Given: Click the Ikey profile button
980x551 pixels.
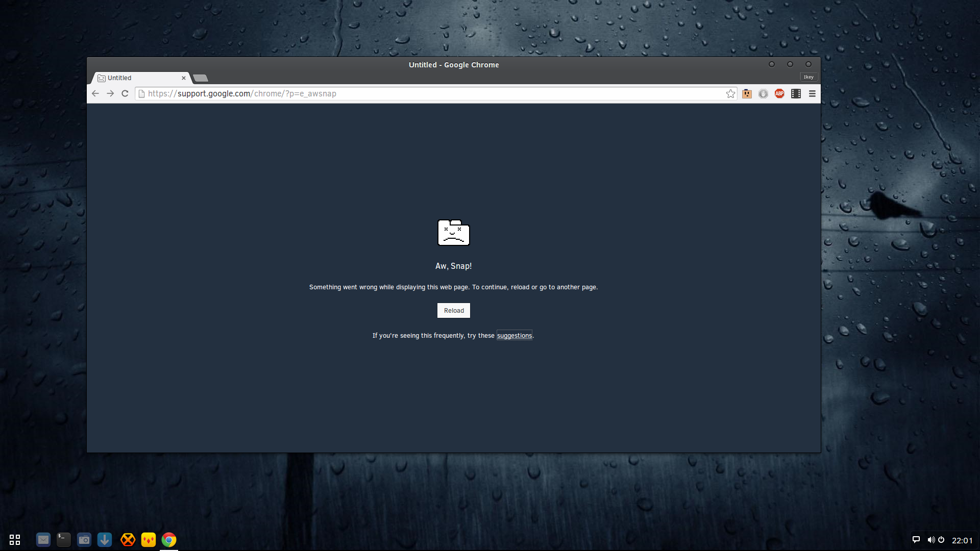Looking at the screenshot, I should point(808,77).
